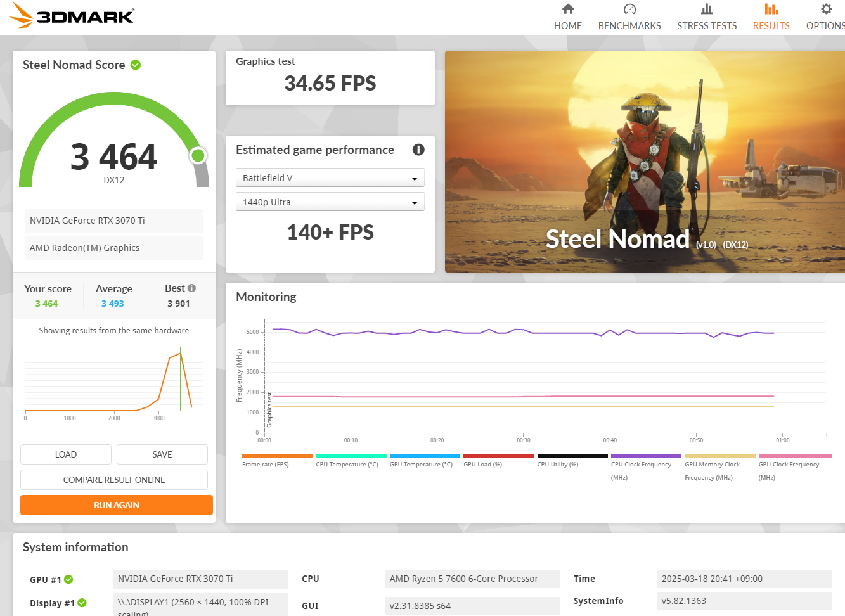Click the Steel Nomad benchmark artwork
This screenshot has width=845, height=616.
(x=645, y=162)
